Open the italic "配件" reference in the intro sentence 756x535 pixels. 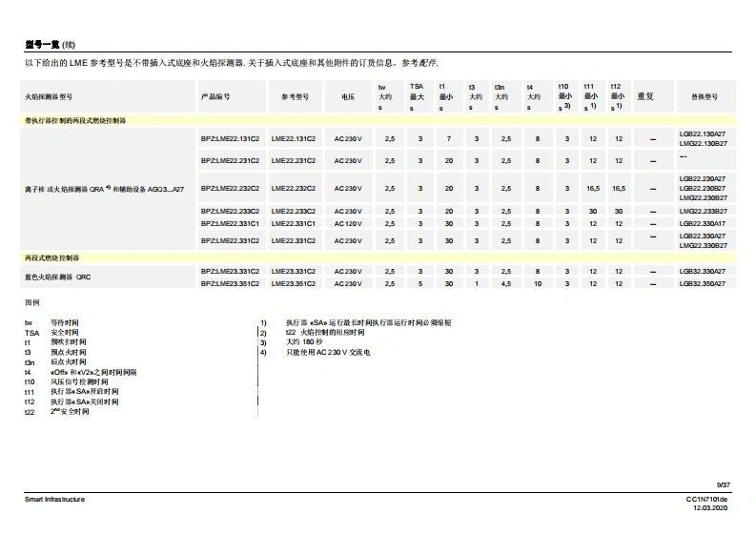click(x=428, y=63)
